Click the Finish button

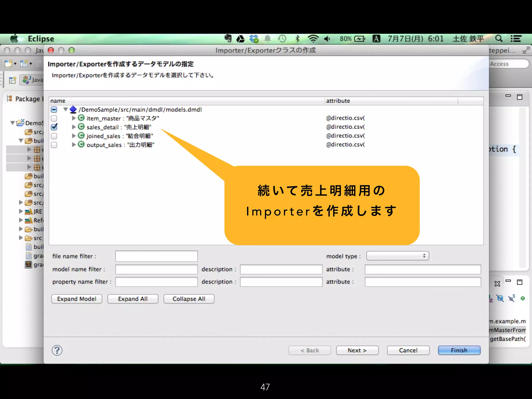point(459,350)
